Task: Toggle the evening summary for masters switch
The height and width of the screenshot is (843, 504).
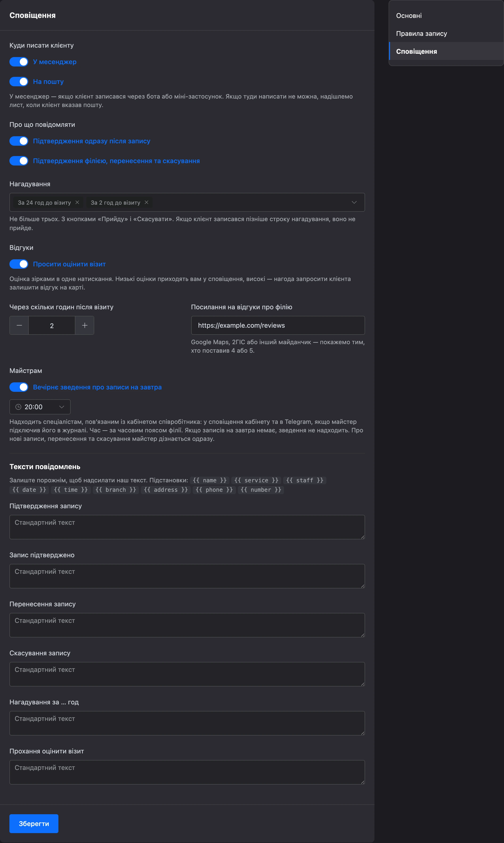Action: tap(19, 387)
